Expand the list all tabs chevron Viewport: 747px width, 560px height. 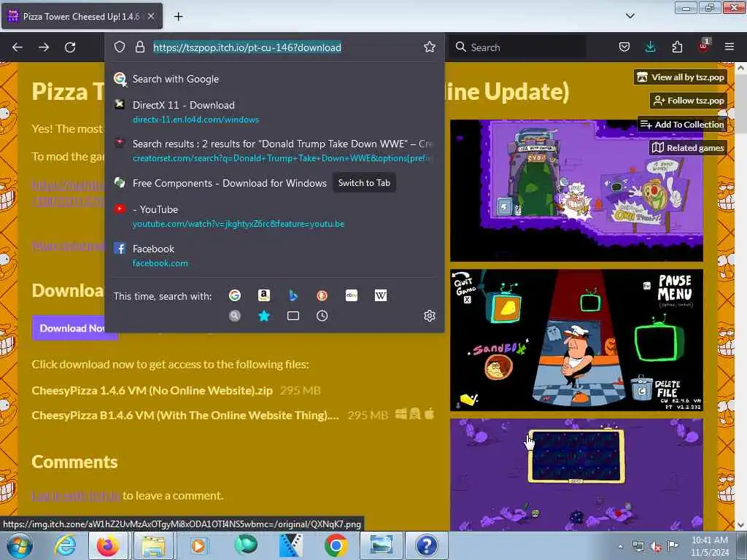pyautogui.click(x=630, y=16)
